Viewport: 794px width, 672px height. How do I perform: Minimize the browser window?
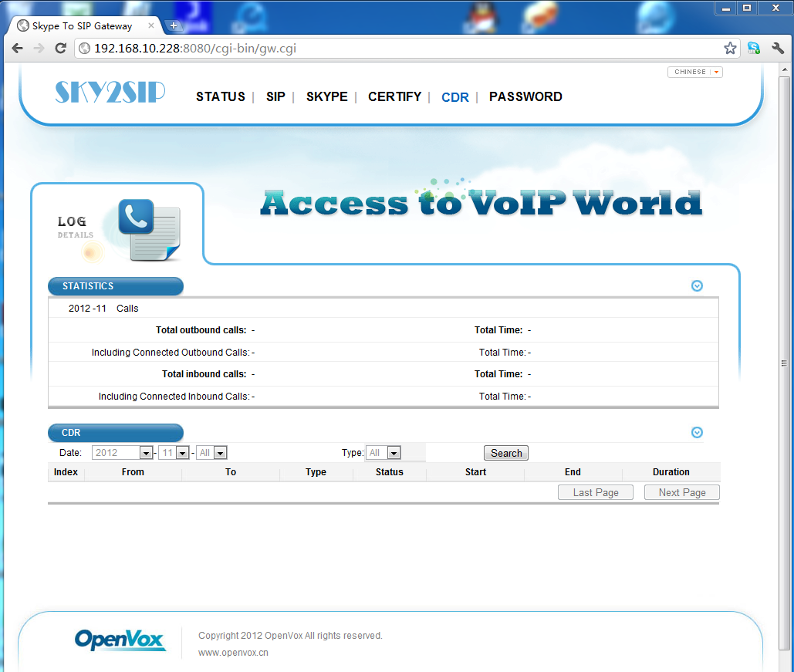click(x=726, y=8)
